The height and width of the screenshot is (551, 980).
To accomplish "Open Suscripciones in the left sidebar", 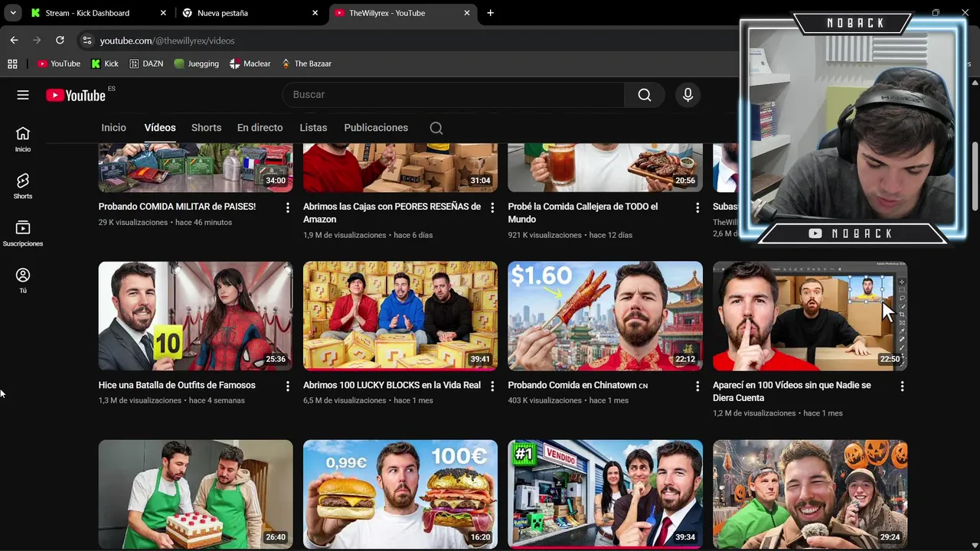I will [23, 233].
